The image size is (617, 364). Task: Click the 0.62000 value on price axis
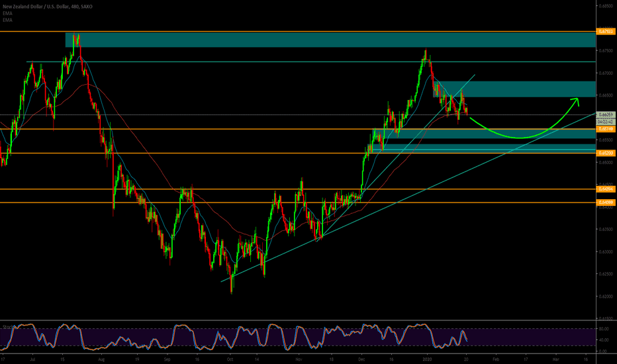[606, 296]
